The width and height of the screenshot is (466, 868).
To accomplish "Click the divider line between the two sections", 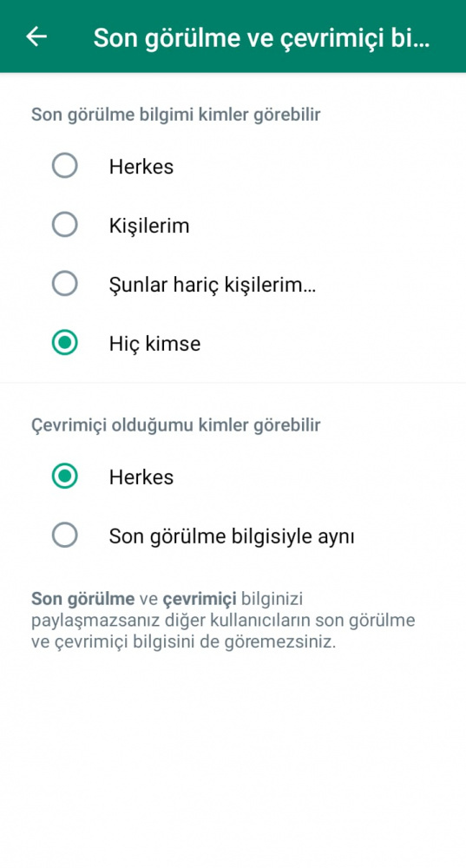I will click(233, 383).
